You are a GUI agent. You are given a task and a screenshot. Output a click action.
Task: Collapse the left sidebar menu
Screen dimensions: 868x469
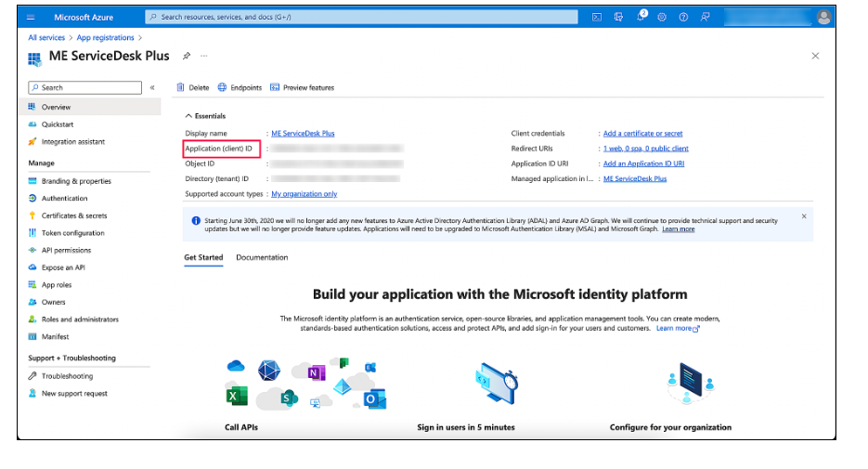coord(152,87)
